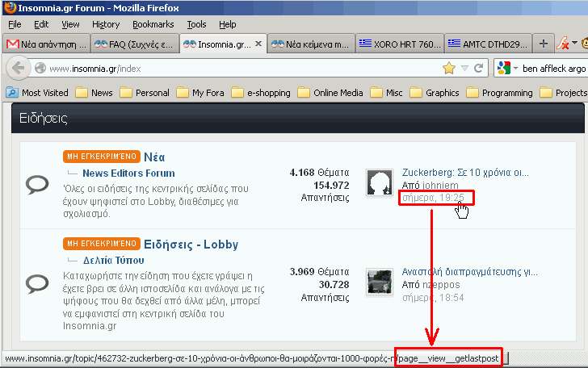588x368 pixels.
Task: Click the 'σήμερα, 18:54' last post timestamp
Action: 433,298
